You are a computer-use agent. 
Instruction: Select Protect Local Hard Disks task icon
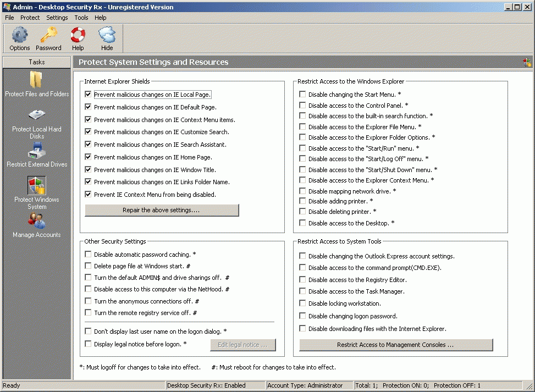pos(36,115)
